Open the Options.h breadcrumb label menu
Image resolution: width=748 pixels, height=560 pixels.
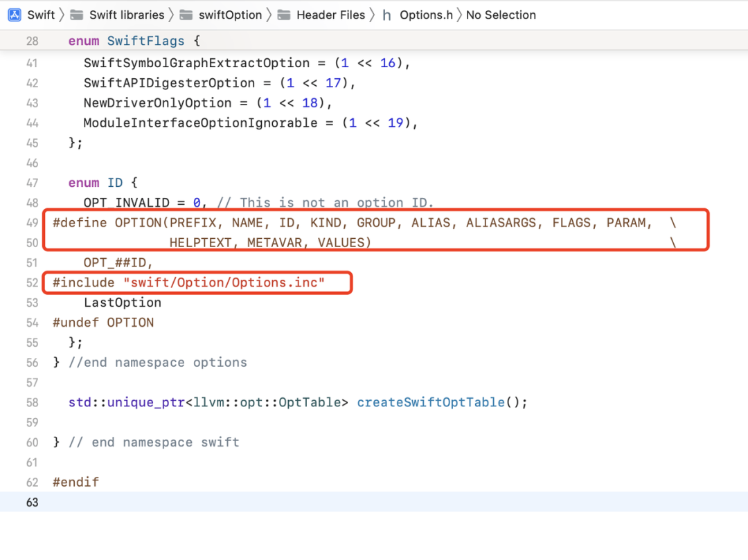coord(426,15)
